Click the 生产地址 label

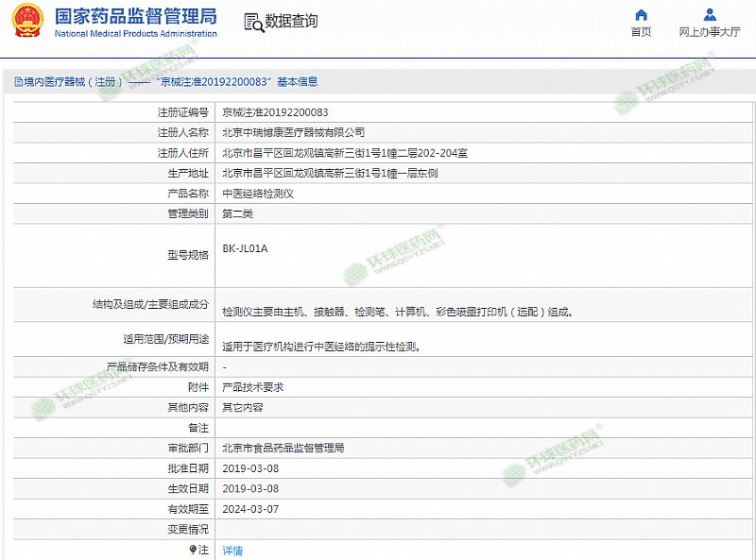click(x=188, y=173)
